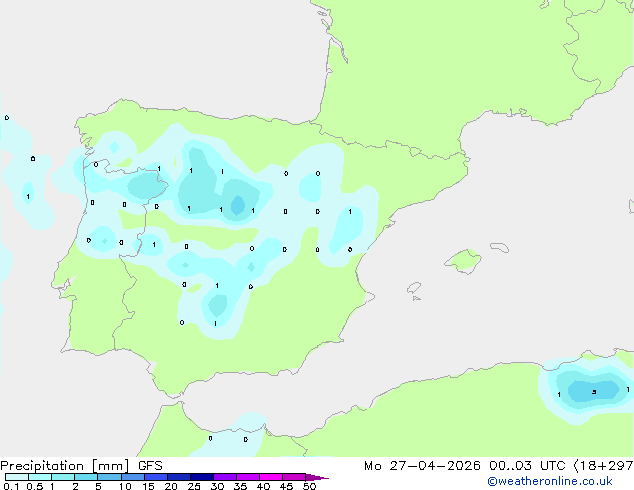The height and width of the screenshot is (490, 634).
Task: Click the '(18+297' forecast run text
Action: tap(603, 466)
